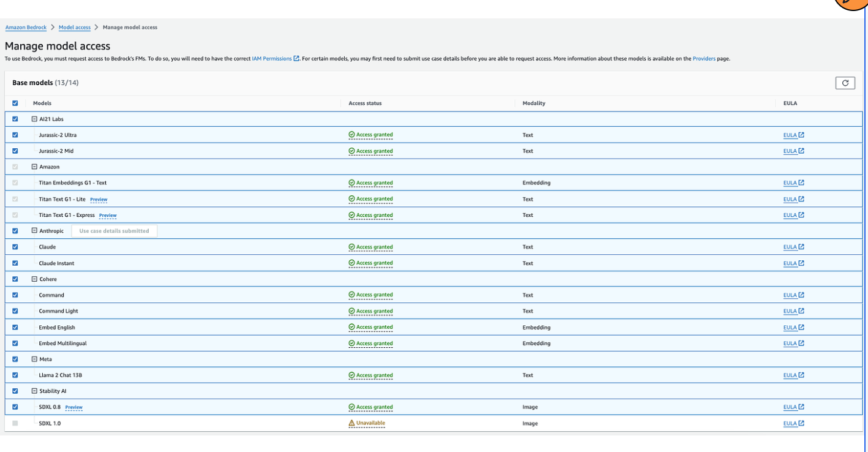Uncheck the Embed English checkbox
The height and width of the screenshot is (452, 868).
pyautogui.click(x=15, y=327)
